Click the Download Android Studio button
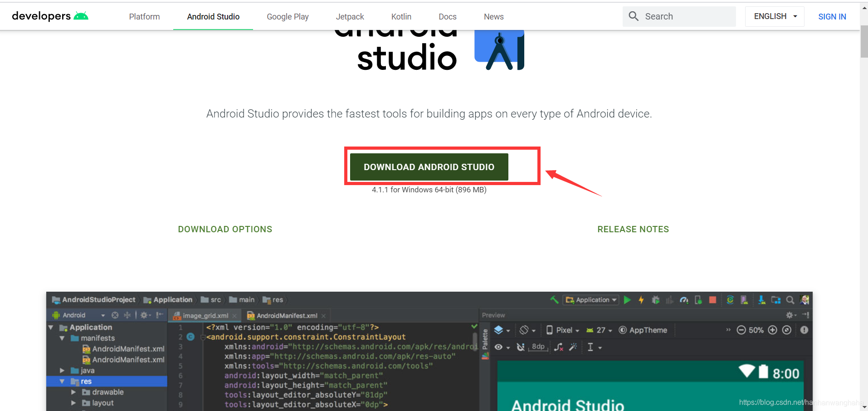The width and height of the screenshot is (868, 411). 429,167
